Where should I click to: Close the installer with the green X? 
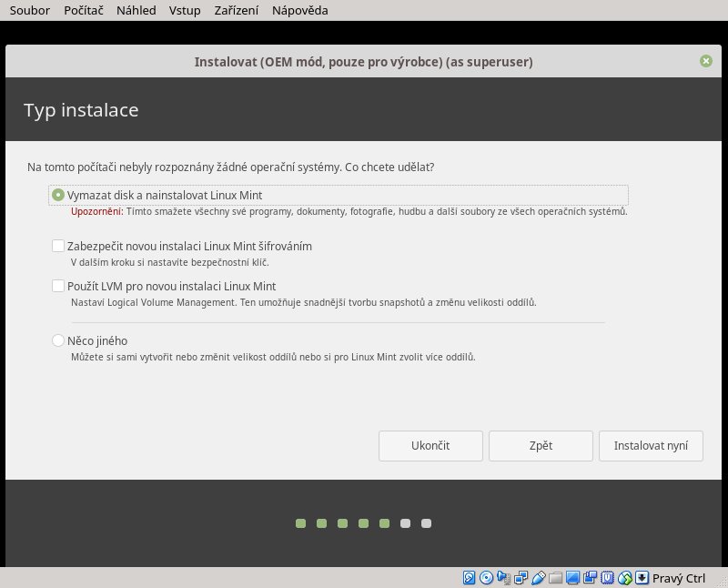[x=706, y=61]
